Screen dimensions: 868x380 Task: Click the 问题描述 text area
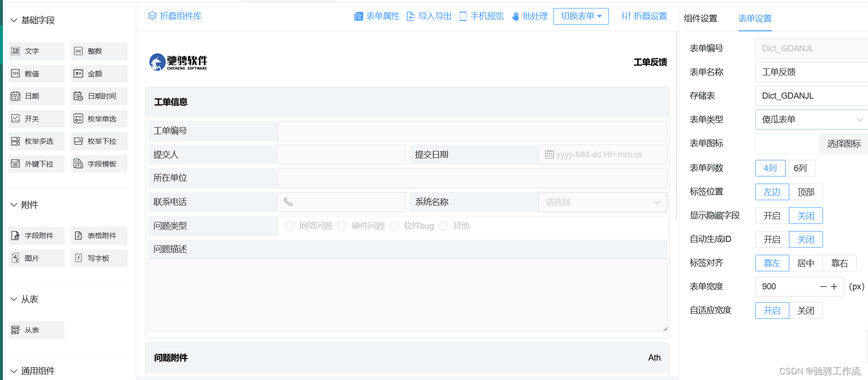point(407,295)
